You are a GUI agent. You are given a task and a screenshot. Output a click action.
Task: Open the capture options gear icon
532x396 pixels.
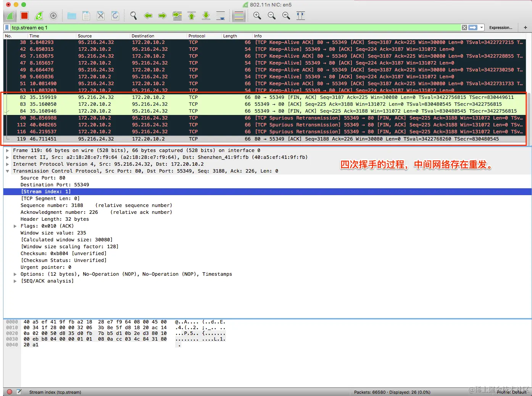point(53,16)
